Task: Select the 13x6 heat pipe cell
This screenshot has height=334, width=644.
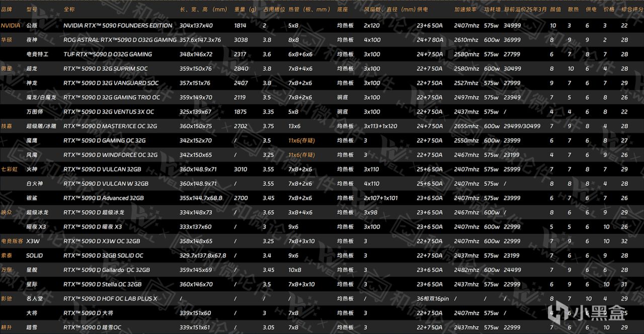Action: [295, 126]
